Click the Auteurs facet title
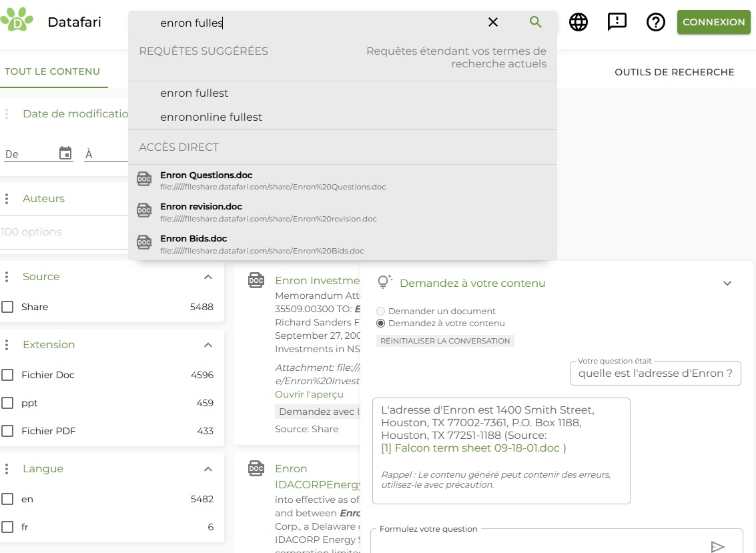The image size is (756, 553). pos(43,199)
